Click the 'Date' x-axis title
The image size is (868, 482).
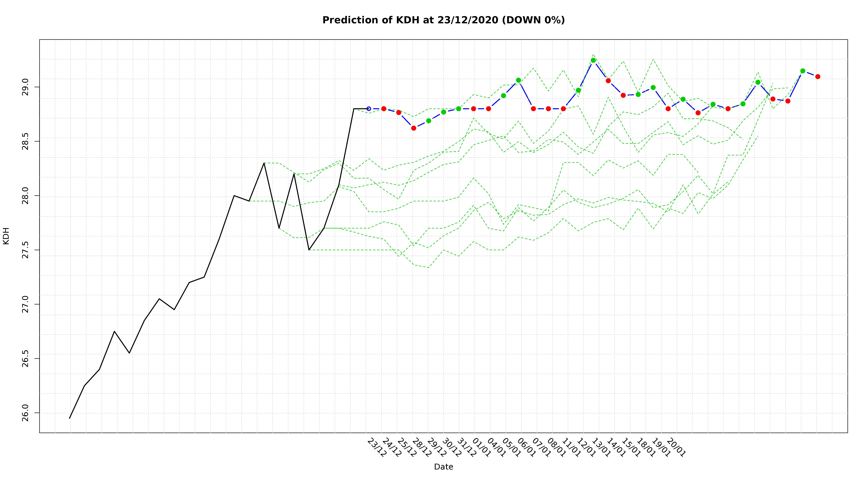(x=443, y=467)
